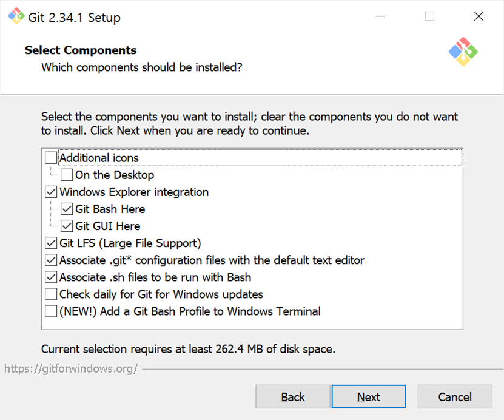Screen dimensions: 504x420
Task: Click the Git logo in title bar
Action: pos(16,16)
